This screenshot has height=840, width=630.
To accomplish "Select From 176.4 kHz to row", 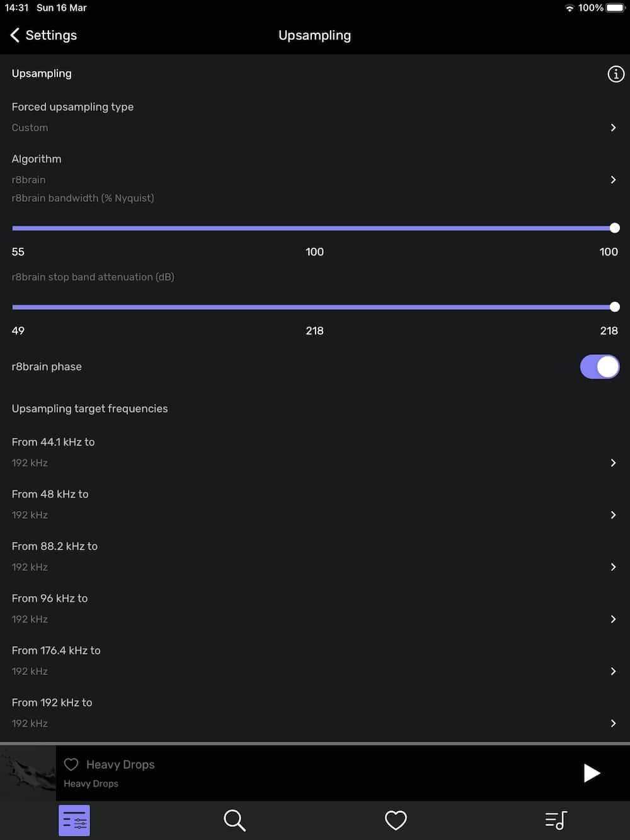I will [x=315, y=660].
